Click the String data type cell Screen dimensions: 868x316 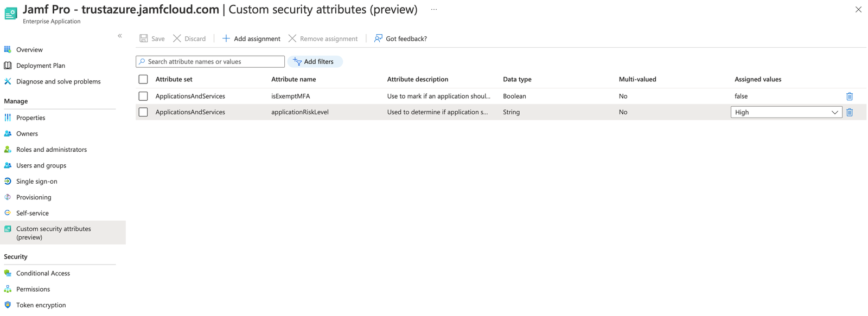(511, 112)
